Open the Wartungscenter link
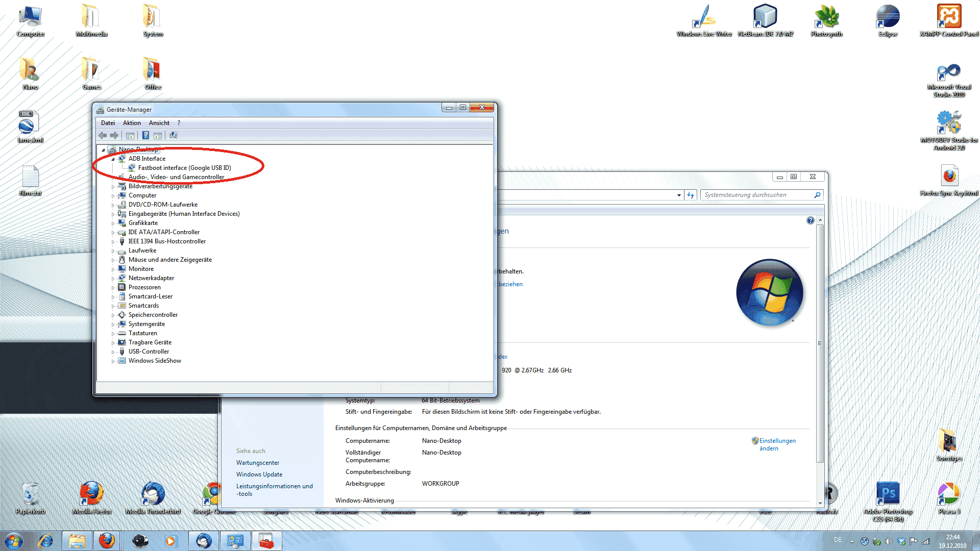The height and width of the screenshot is (551, 980). coord(258,463)
